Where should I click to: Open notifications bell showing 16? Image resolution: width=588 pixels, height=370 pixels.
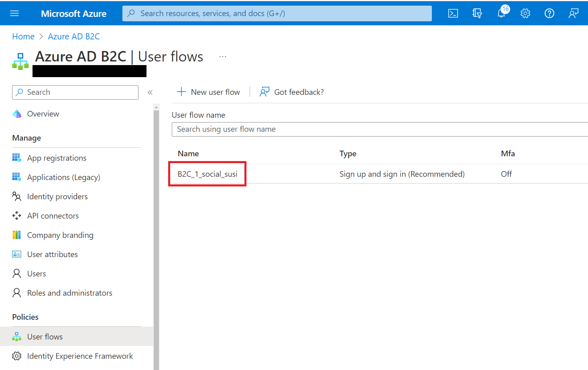click(x=502, y=12)
